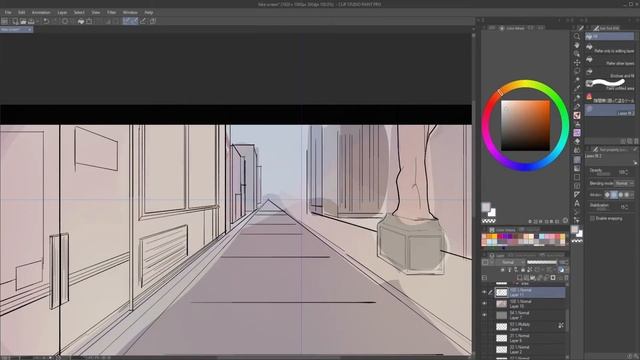Click the Open file icon in command bar
Viewport: 640px width, 360px height.
pos(23,21)
